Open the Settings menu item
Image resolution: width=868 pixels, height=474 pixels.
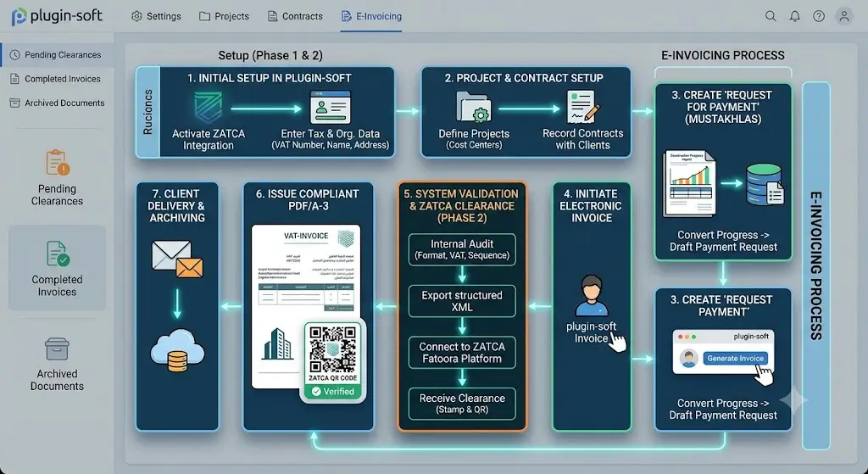pos(156,16)
